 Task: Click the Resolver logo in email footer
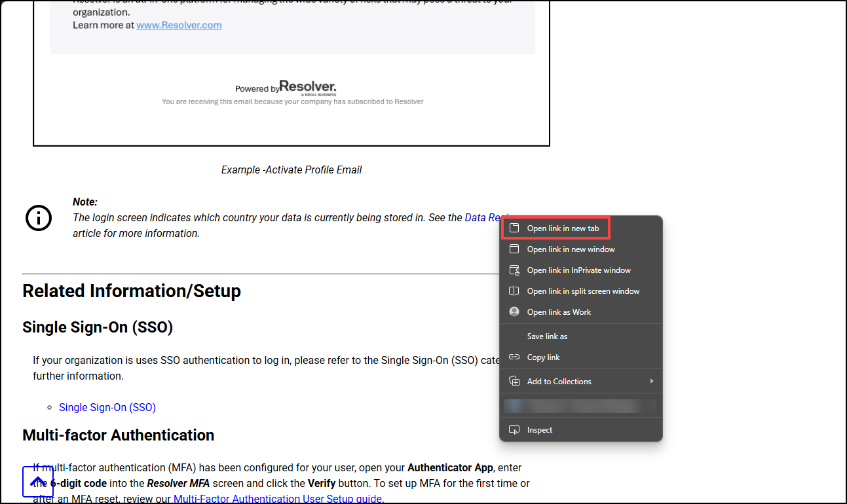(x=308, y=88)
